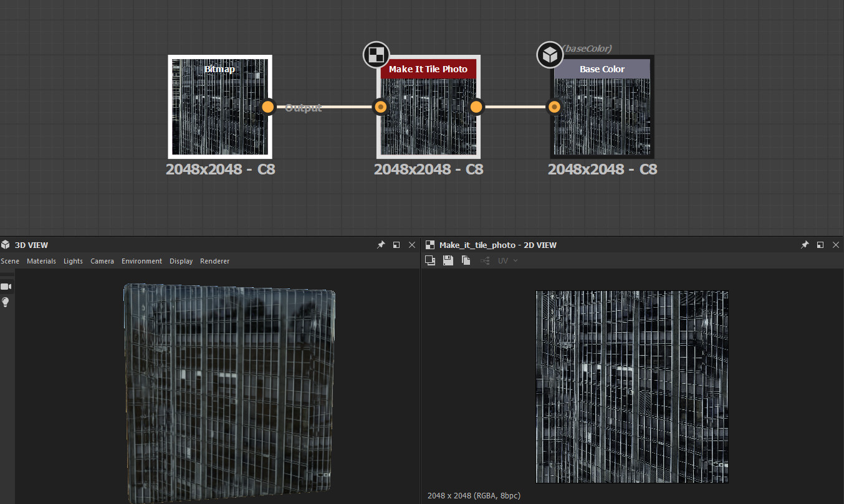This screenshot has height=504, width=844.
Task: Open the Environment menu
Action: pyautogui.click(x=141, y=261)
